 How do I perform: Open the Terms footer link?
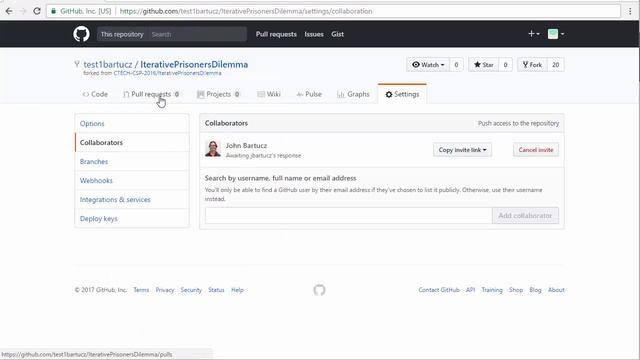point(141,290)
